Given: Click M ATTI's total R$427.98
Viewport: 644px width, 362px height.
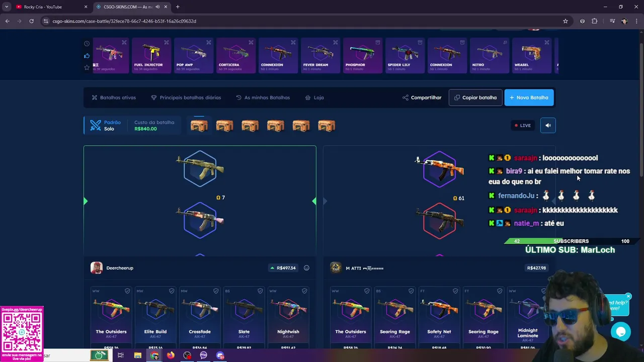Looking at the screenshot, I should [x=536, y=268].
